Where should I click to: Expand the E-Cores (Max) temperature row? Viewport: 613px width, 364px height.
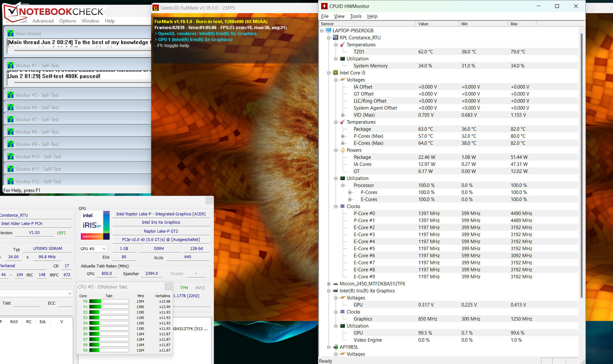point(343,143)
